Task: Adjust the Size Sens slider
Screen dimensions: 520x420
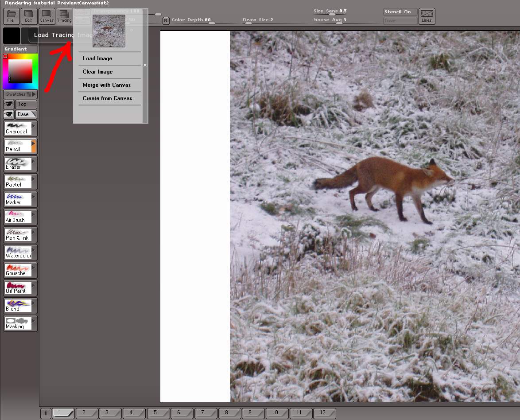Action: point(332,15)
